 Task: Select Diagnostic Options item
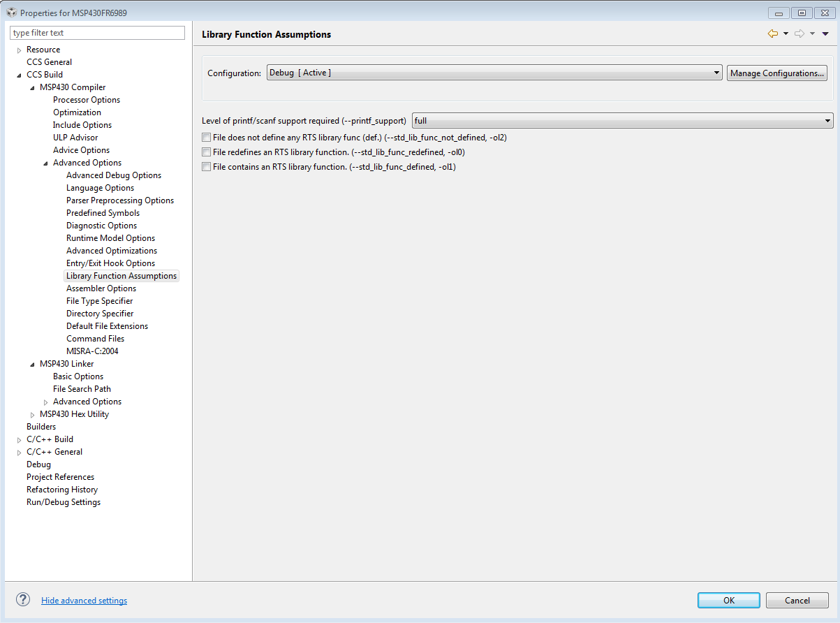[101, 226]
